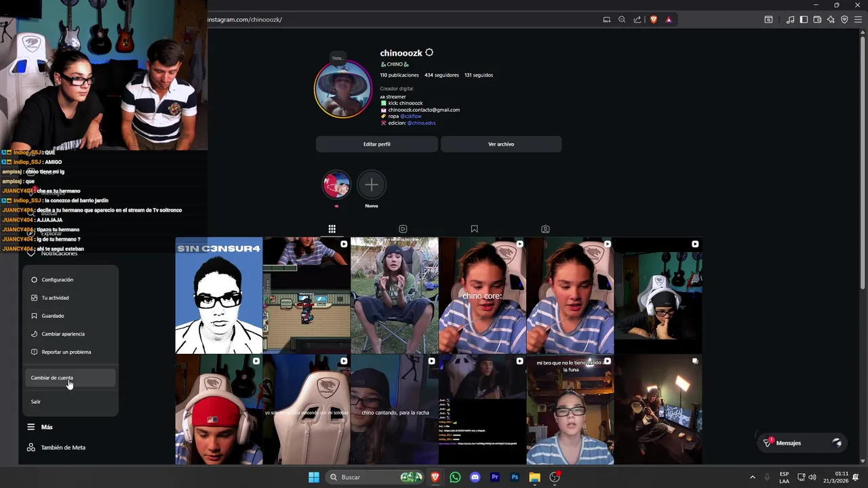Click the vertical page scrollbar
The width and height of the screenshot is (868, 488).
863,163
